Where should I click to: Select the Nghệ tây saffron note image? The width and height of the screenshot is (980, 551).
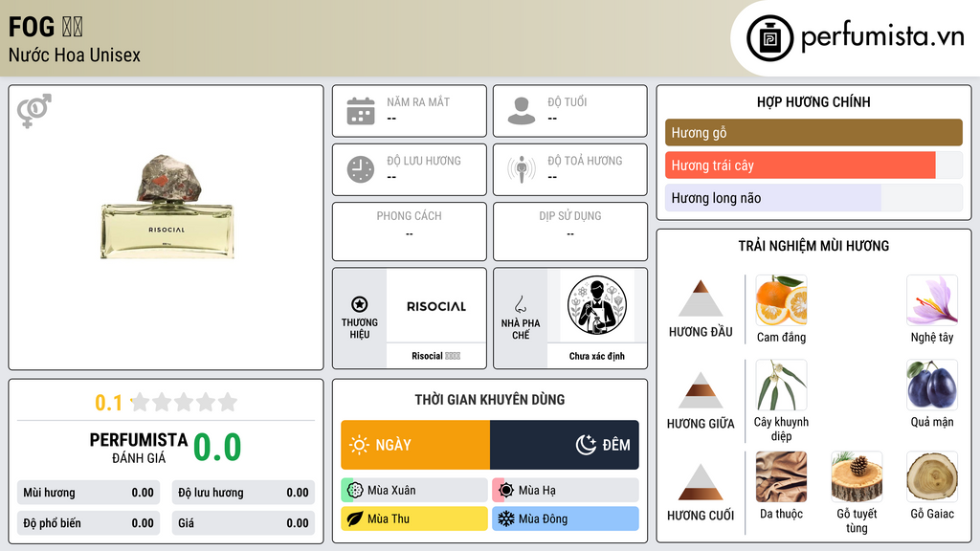click(932, 300)
